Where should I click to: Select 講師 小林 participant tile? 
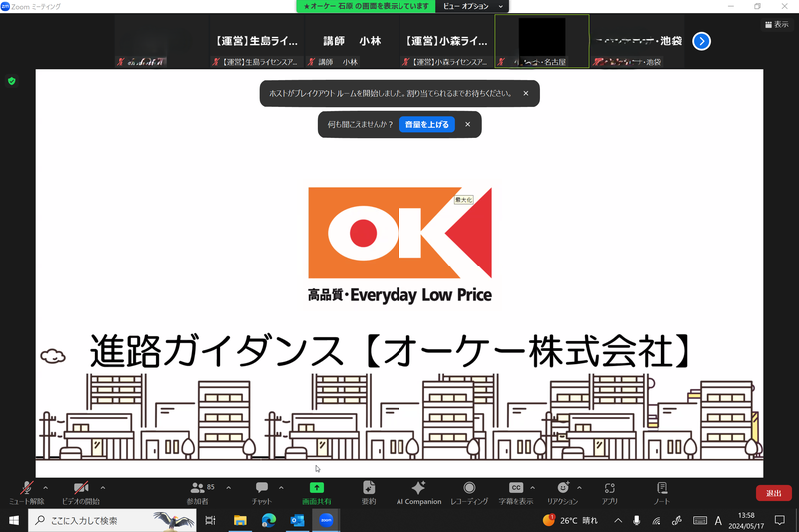click(352, 41)
